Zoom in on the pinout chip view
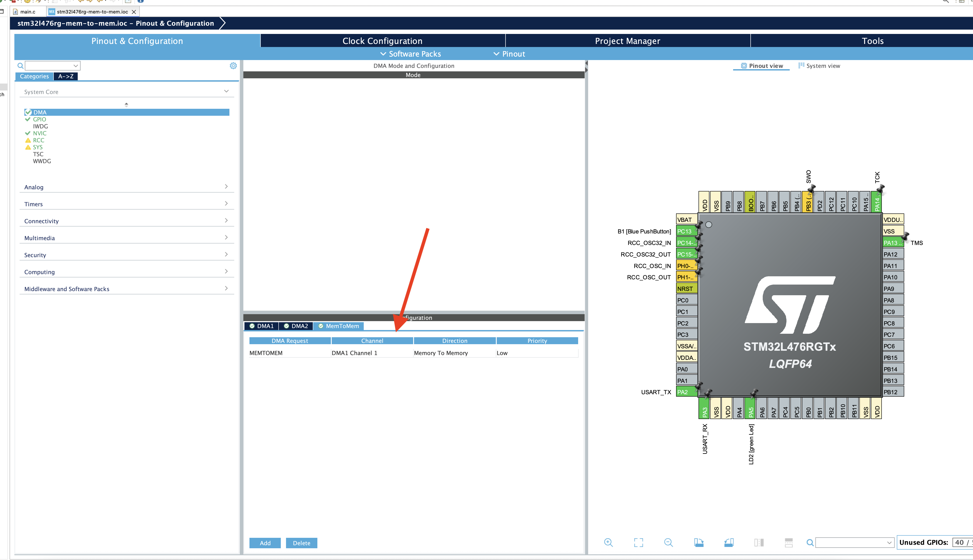The height and width of the screenshot is (560, 973). click(x=608, y=542)
